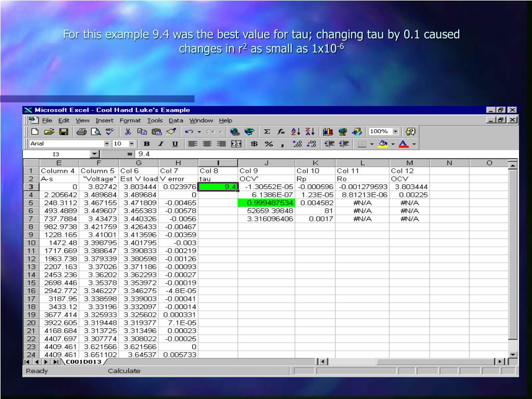Toggle Italic formatting
The height and width of the screenshot is (399, 532).
[161, 144]
